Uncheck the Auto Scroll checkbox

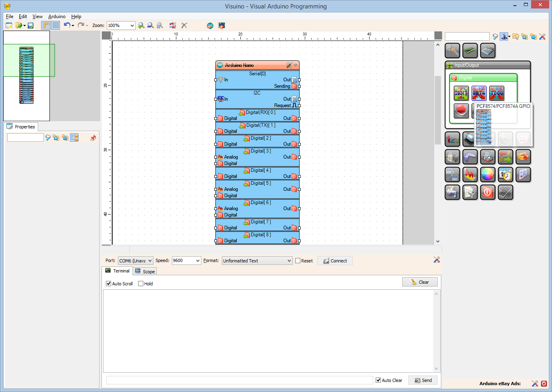(108, 283)
